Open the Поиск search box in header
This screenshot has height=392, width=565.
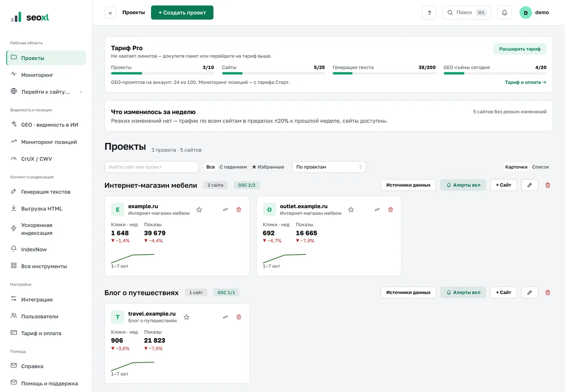pyautogui.click(x=467, y=13)
